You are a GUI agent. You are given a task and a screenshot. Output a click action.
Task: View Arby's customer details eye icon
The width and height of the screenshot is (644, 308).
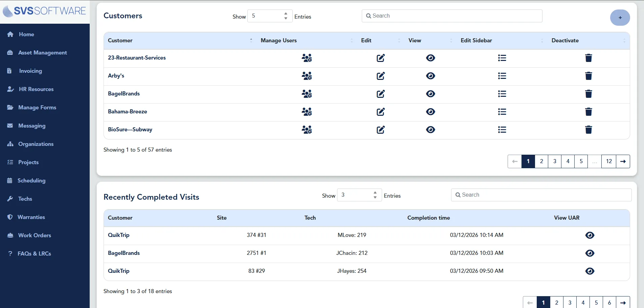[x=430, y=76]
